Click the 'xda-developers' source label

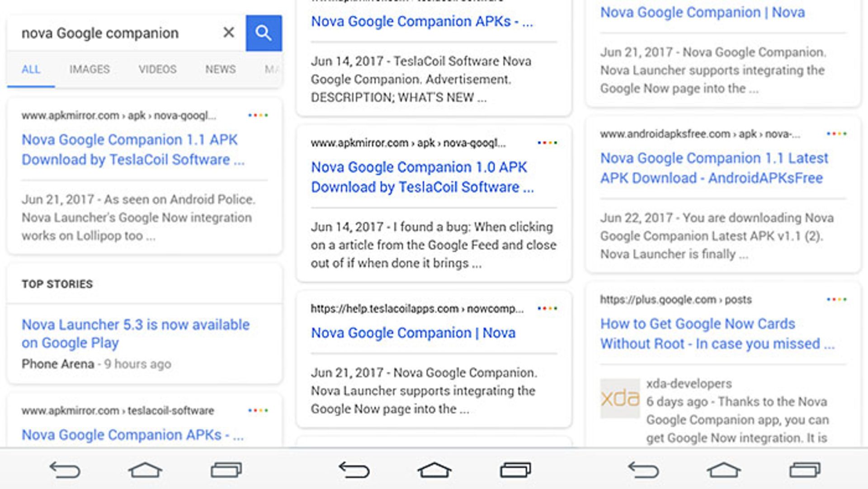[689, 384]
